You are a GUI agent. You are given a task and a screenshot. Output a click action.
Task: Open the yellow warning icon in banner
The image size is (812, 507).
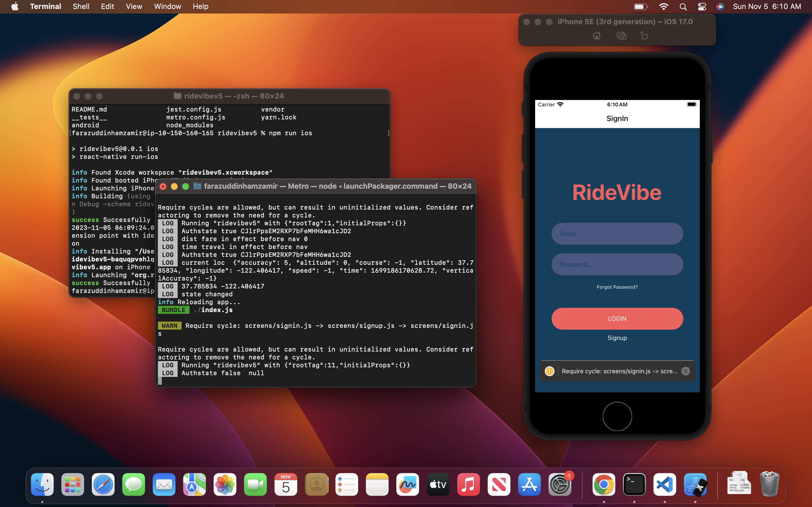tap(549, 371)
